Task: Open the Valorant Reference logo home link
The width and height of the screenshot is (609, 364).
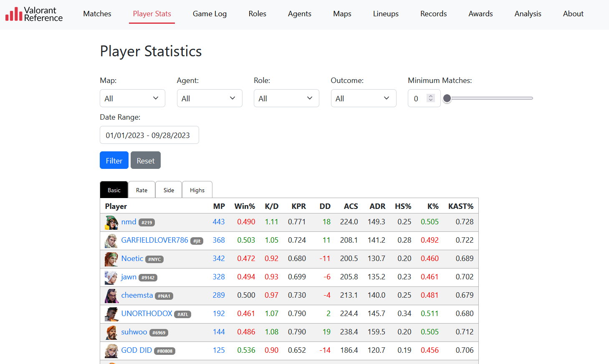Action: [x=34, y=14]
